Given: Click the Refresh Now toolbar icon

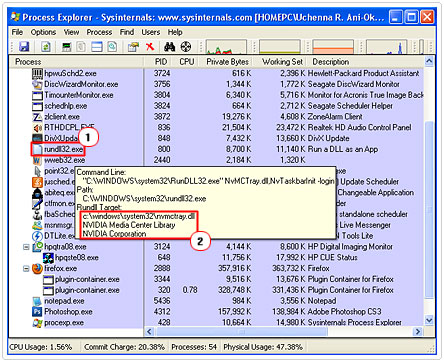Looking at the screenshot, I should (x=46, y=46).
